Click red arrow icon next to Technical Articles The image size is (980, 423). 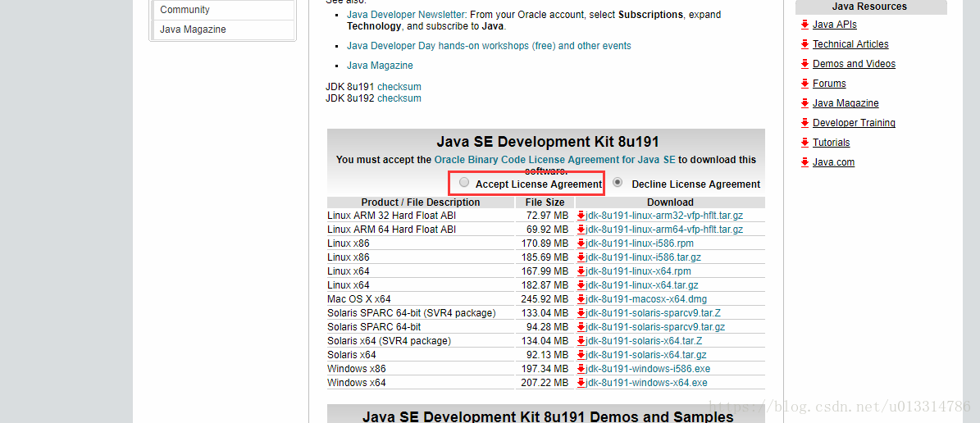point(805,44)
